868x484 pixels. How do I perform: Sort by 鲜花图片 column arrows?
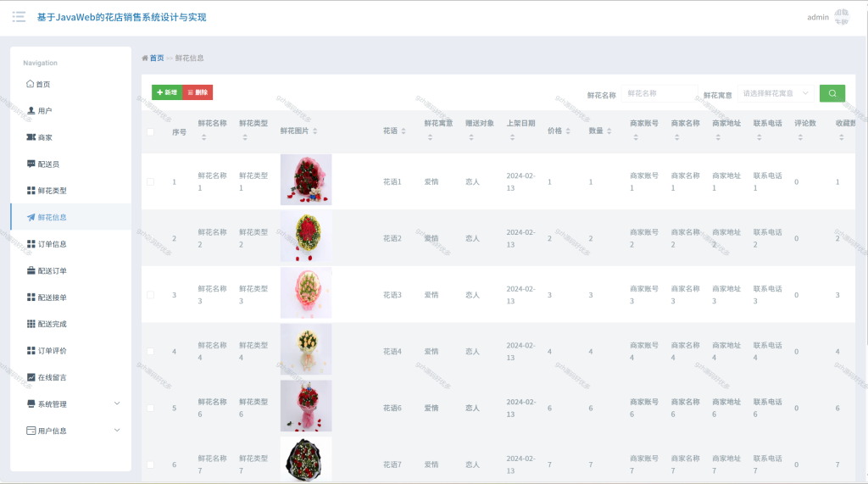coord(315,131)
